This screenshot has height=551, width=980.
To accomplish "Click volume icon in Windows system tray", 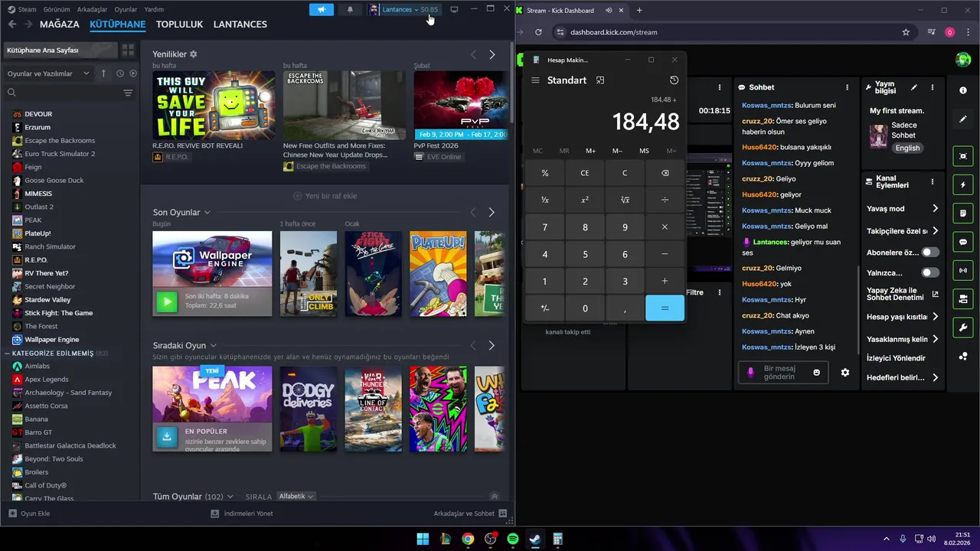I will (932, 539).
